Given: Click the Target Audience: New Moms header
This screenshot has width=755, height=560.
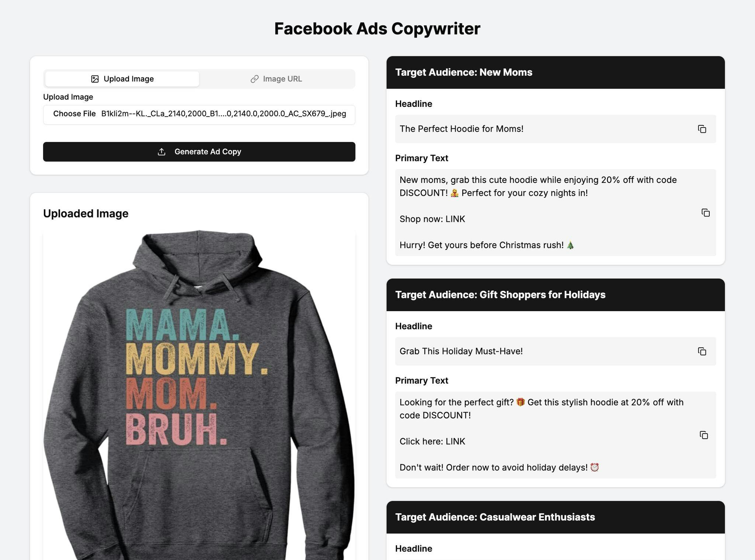Looking at the screenshot, I should click(x=463, y=72).
